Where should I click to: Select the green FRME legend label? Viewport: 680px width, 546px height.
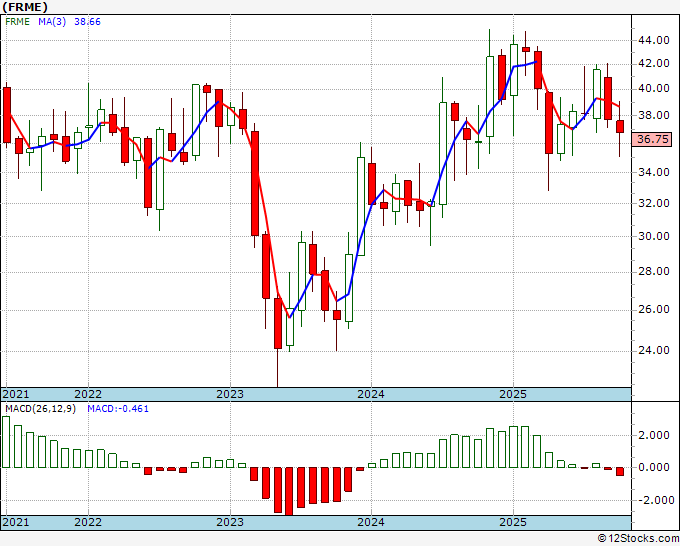[17, 22]
